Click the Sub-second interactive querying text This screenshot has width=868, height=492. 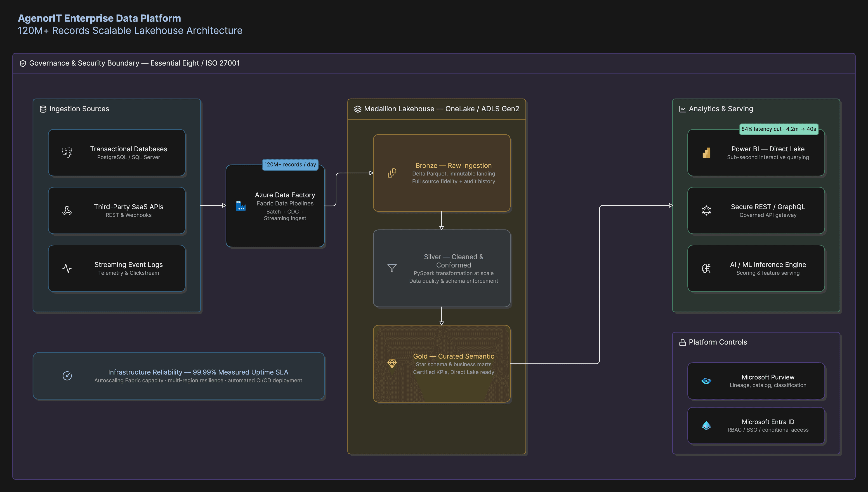[768, 157]
